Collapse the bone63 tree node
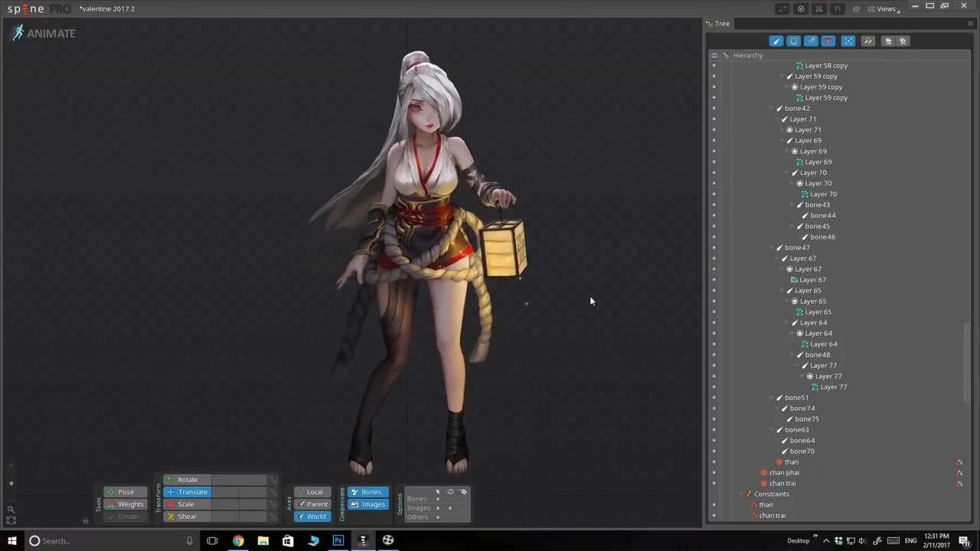 (x=772, y=430)
